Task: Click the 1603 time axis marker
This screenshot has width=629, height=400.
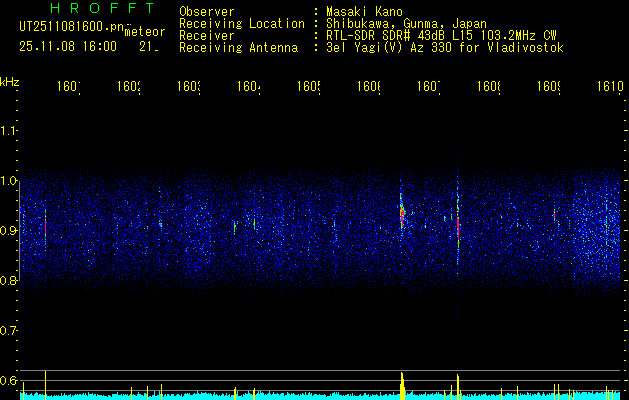Action: click(x=189, y=86)
